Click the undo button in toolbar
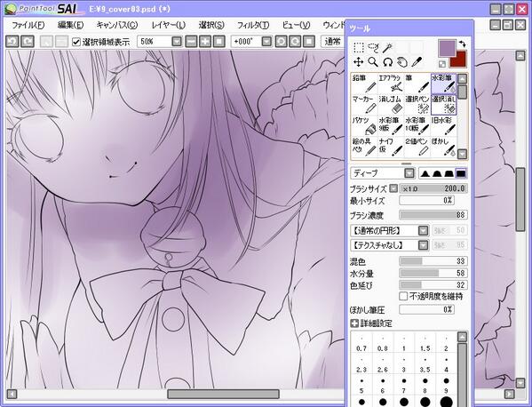Viewport: 532px width, 407px height. (x=12, y=42)
